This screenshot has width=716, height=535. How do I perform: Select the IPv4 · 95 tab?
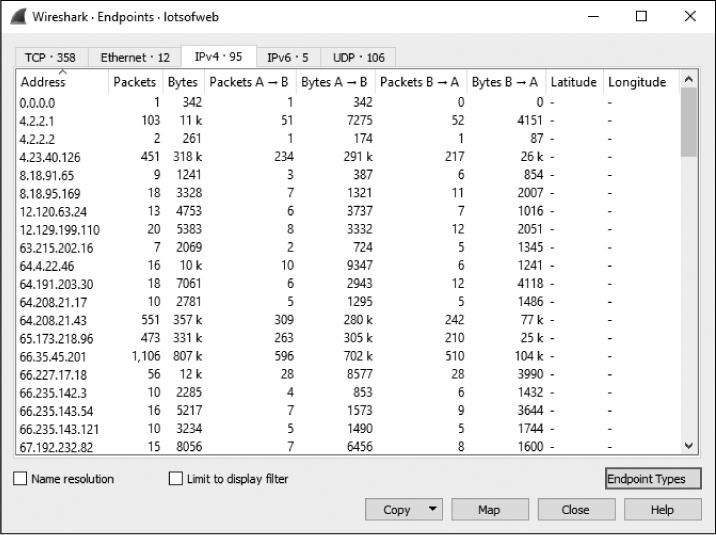pyautogui.click(x=219, y=57)
